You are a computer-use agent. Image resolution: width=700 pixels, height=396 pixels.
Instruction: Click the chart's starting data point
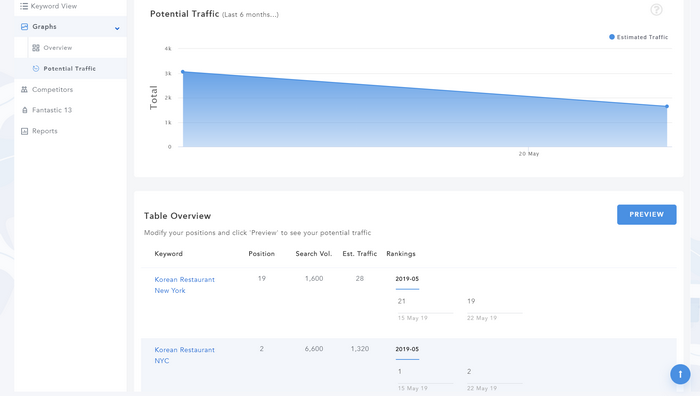coord(183,71)
